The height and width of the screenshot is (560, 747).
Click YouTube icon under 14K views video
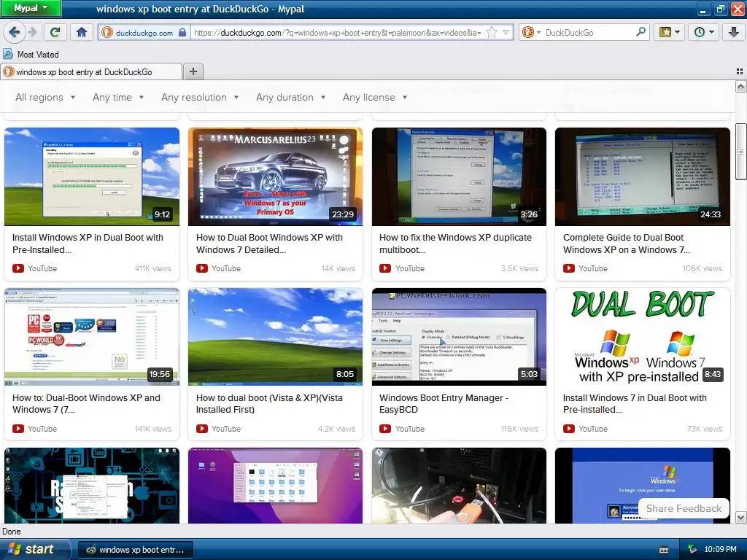click(202, 268)
